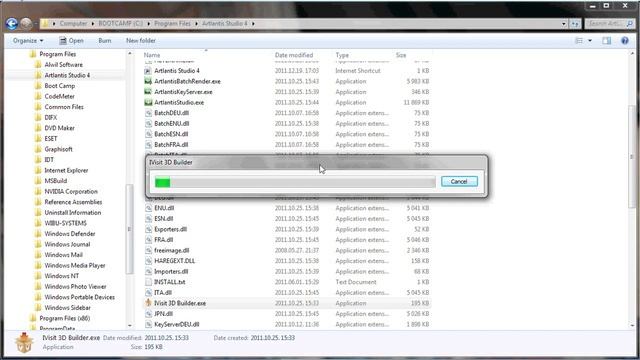
Task: Open the view options dropdown arrow
Action: pos(590,40)
